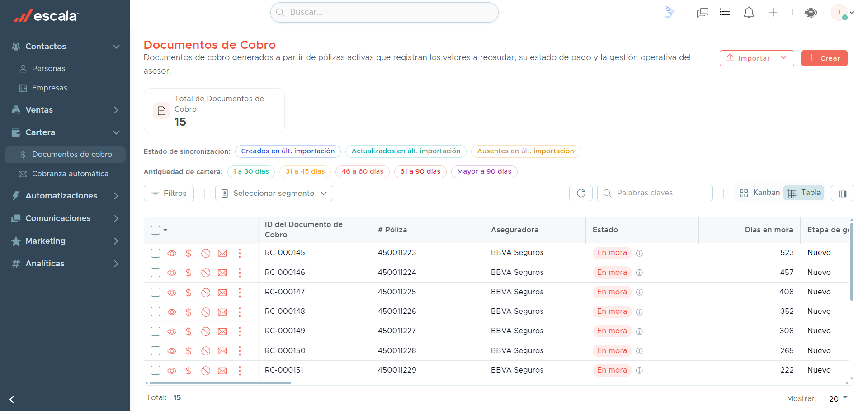Click the info icon beside RC-000145 status
The image size is (868, 411).
coord(639,253)
